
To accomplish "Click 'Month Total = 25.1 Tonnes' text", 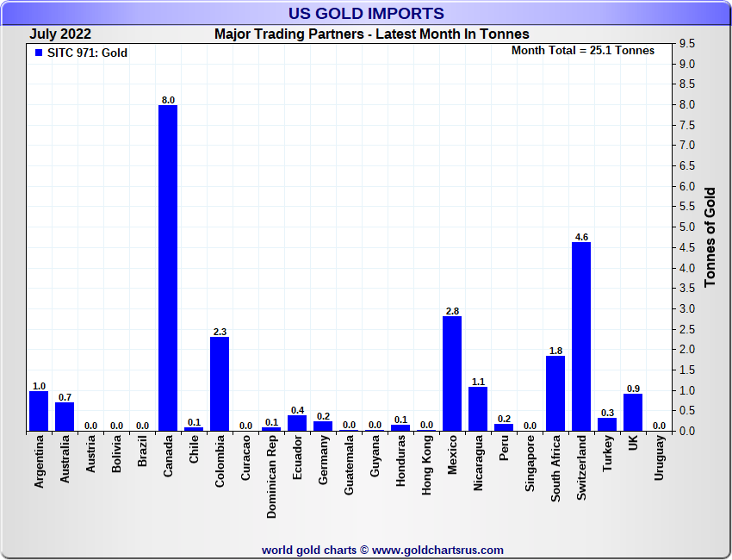I will click(583, 51).
